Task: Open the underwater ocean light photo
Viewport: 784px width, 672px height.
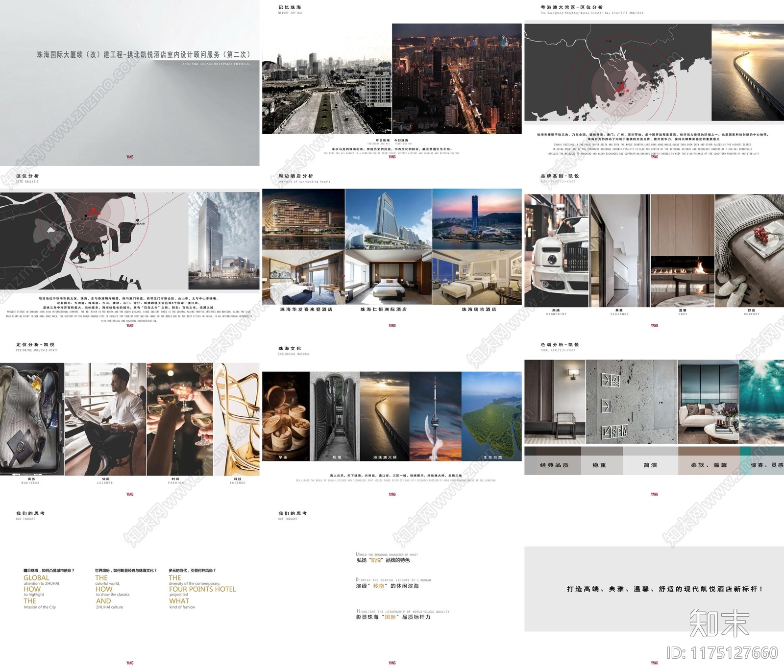Action: [761, 402]
